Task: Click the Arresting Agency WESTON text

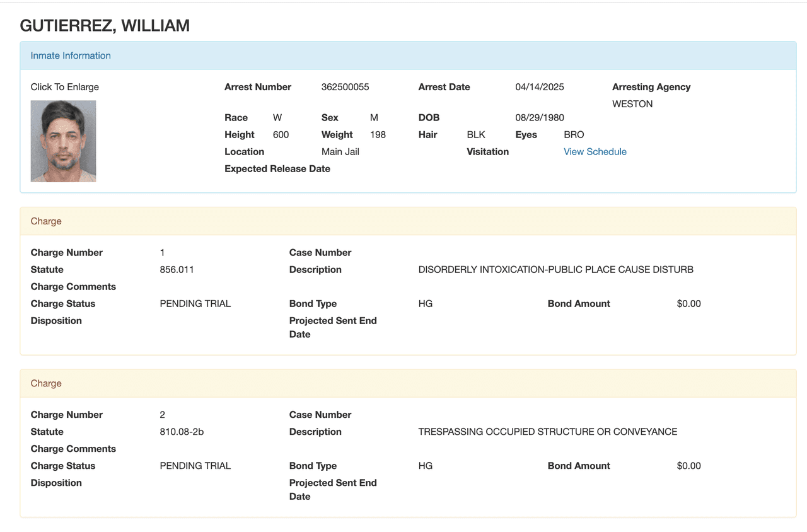Action: (632, 103)
